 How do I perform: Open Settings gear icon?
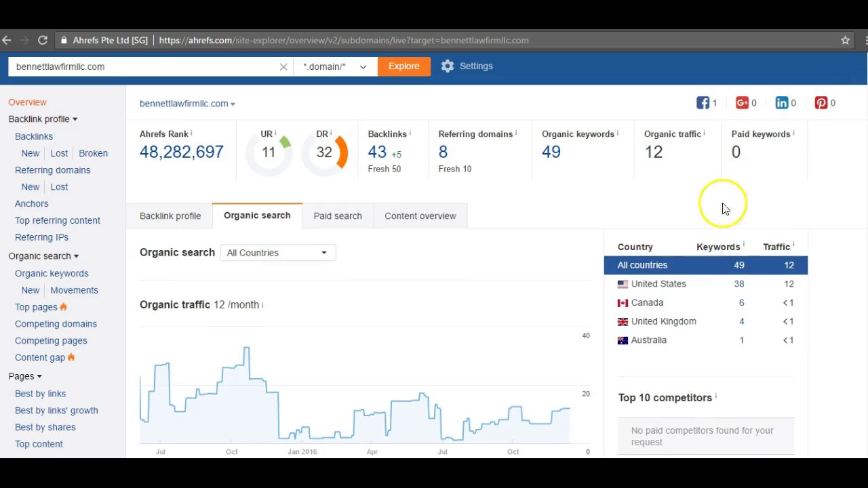point(447,66)
